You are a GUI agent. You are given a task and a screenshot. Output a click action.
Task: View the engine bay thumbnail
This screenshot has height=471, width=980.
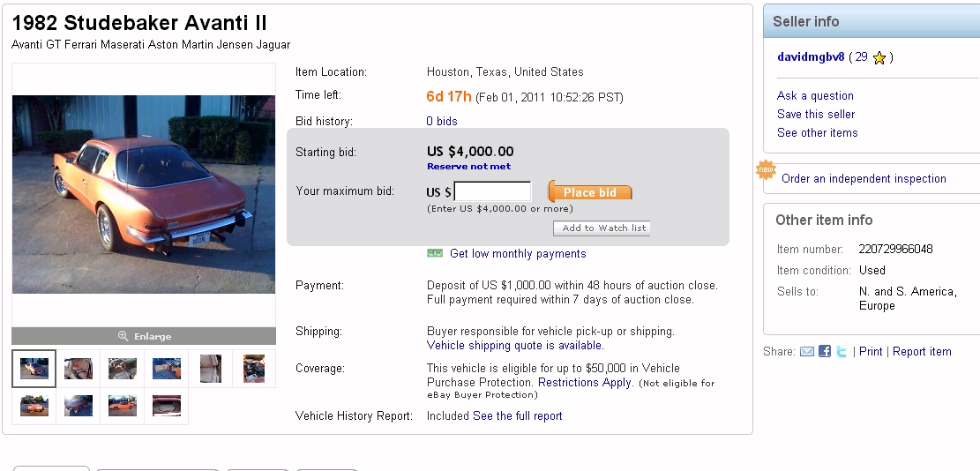[x=254, y=369]
